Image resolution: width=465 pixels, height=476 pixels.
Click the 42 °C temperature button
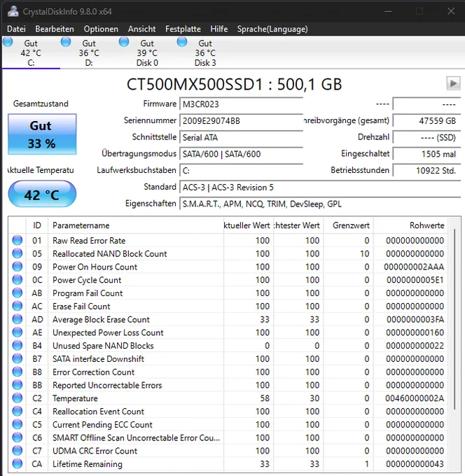point(42,195)
